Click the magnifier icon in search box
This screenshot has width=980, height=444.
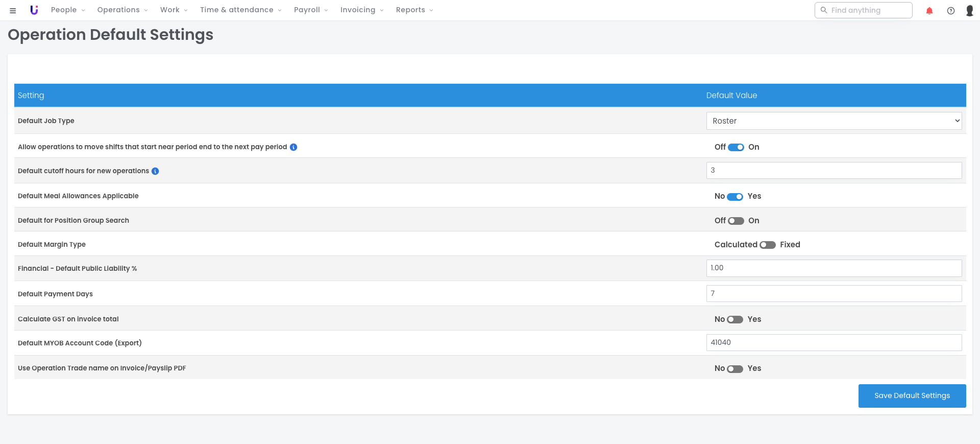pyautogui.click(x=823, y=10)
